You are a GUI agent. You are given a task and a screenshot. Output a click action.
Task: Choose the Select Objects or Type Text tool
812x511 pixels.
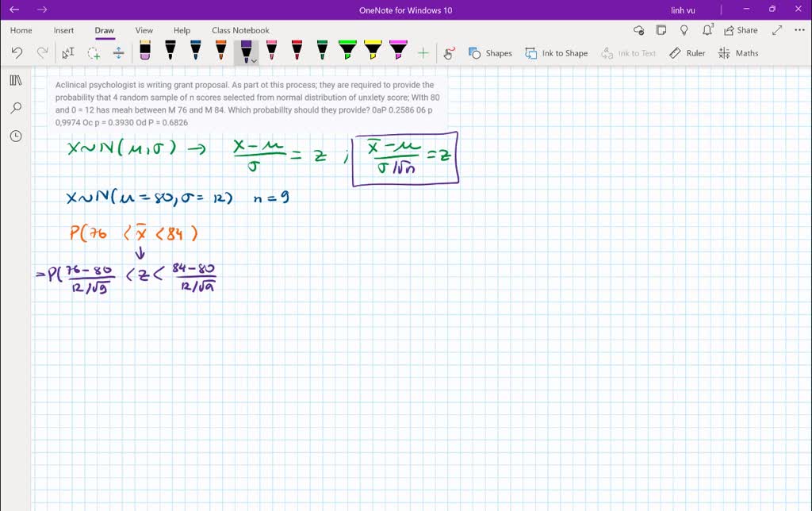(x=68, y=53)
